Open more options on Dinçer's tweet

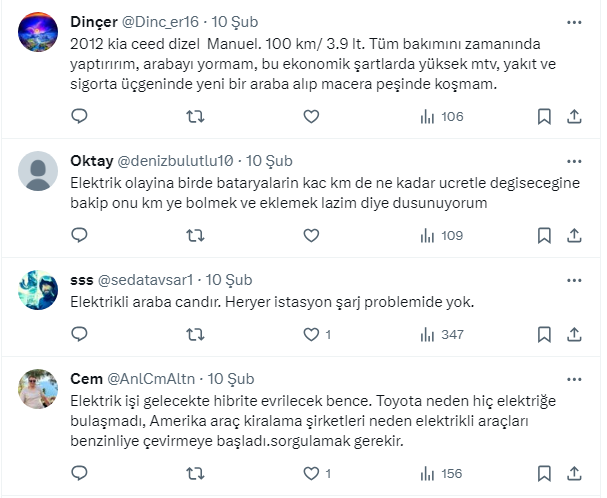click(574, 21)
